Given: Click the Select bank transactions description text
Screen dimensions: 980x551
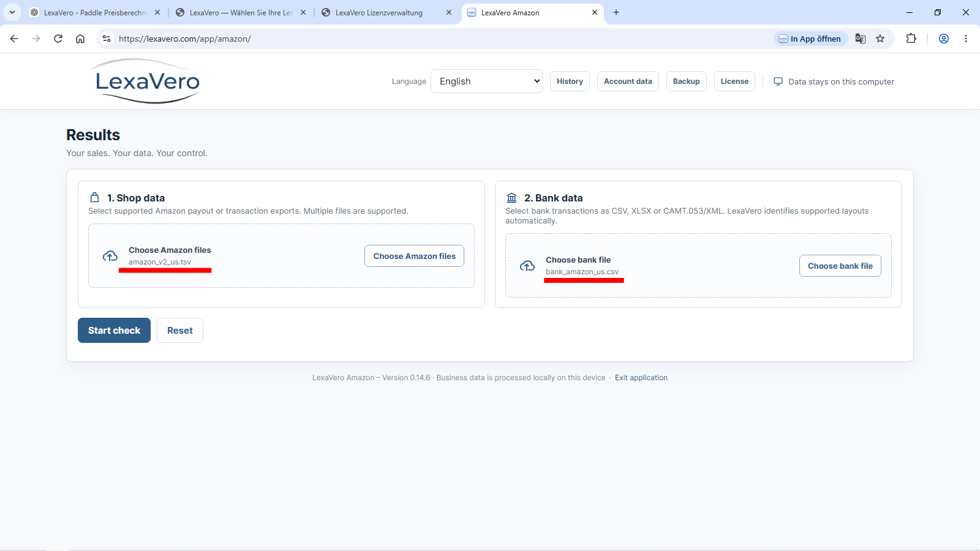Looking at the screenshot, I should [x=687, y=216].
